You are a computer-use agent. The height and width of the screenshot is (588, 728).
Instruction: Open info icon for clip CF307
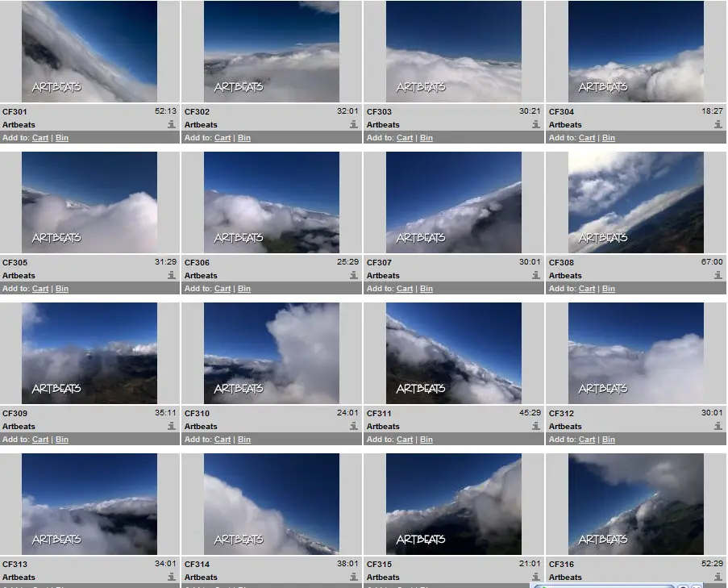click(536, 275)
